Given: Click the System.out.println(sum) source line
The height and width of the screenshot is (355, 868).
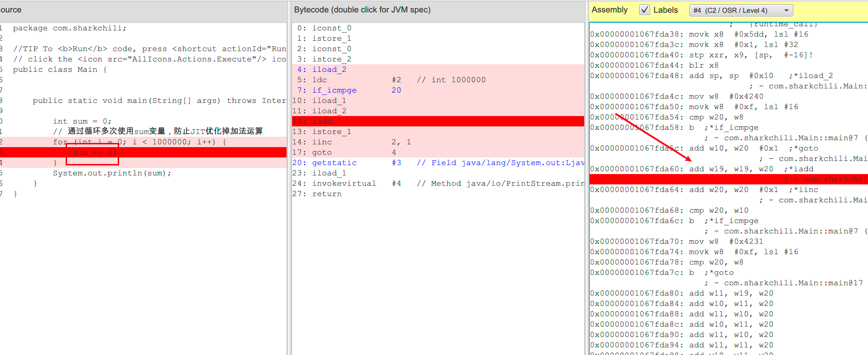Looking at the screenshot, I should pos(112,173).
